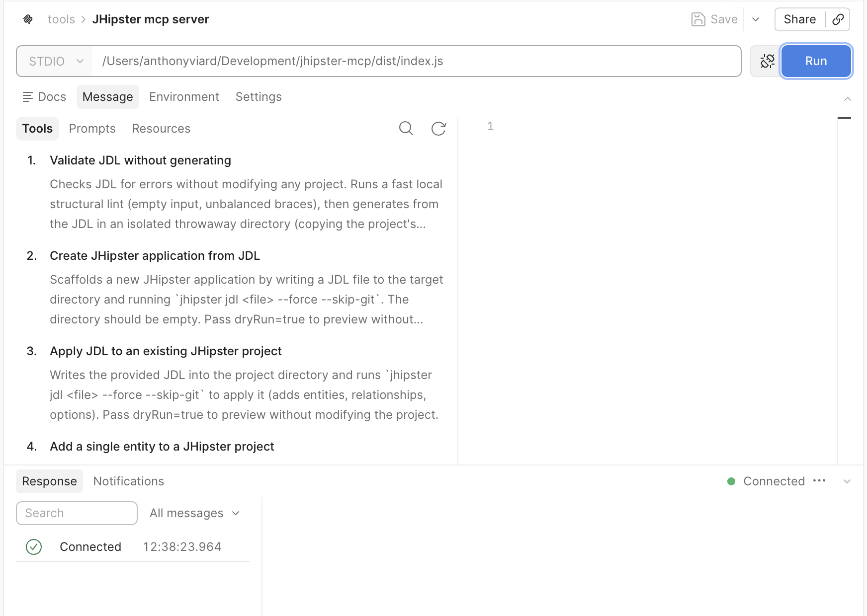Click the Save label button
The height and width of the screenshot is (616, 867).
pos(724,19)
